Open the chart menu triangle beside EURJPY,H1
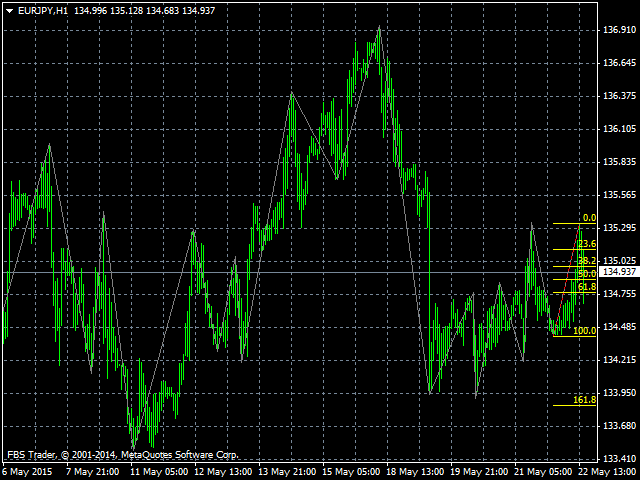Viewport: 640px width, 480px height. coord(9,11)
